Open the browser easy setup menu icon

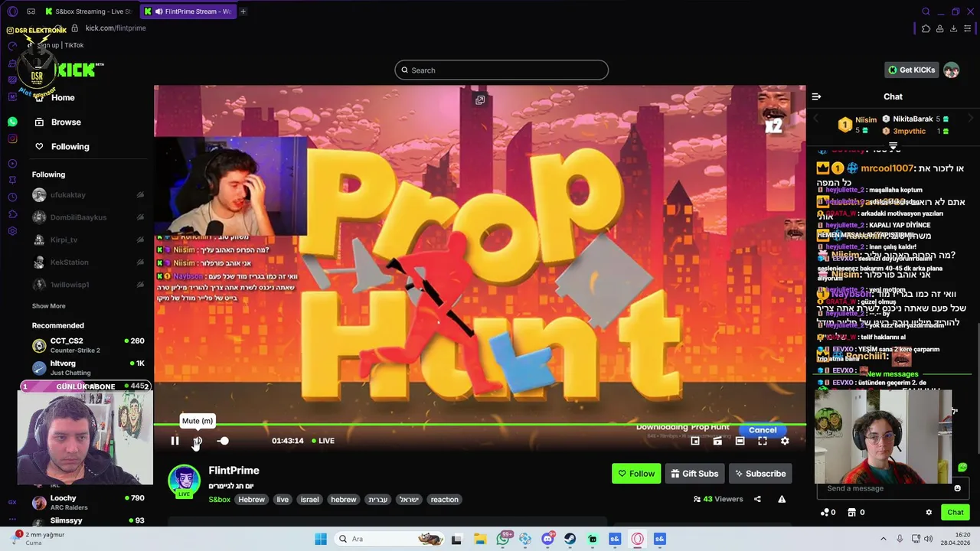click(969, 28)
